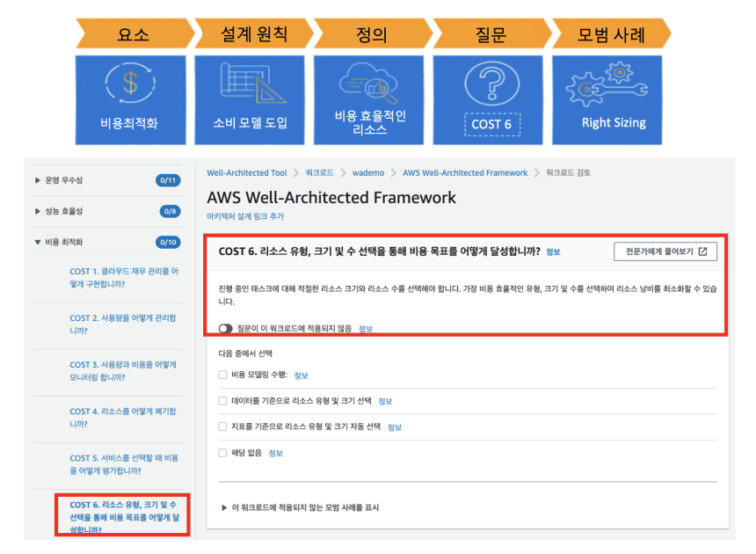
Task: Check 데이터를 기준으로 리소스 유형 및 크기 선택
Action: coord(222,401)
